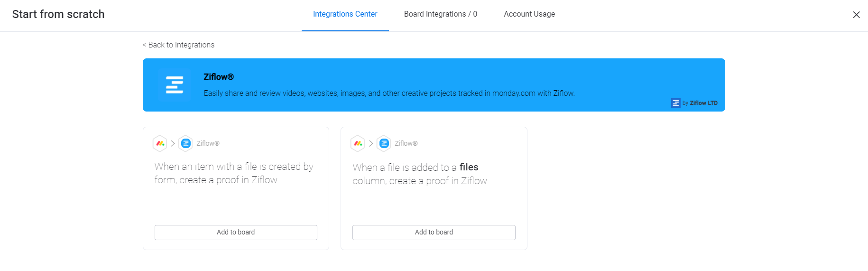The image size is (868, 271).
Task: Open the Account Usage tab
Action: [x=529, y=14]
